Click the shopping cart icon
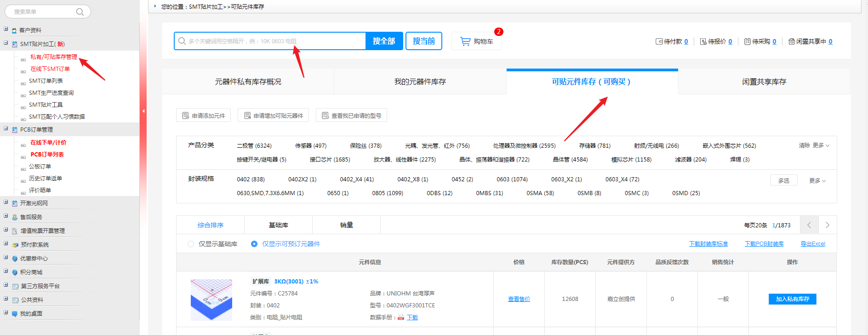 pos(465,41)
